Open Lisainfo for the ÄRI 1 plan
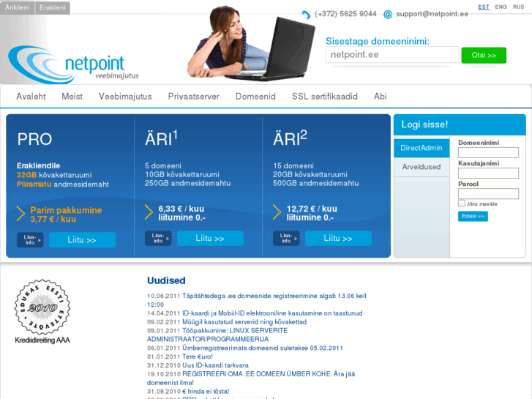 click(x=158, y=238)
